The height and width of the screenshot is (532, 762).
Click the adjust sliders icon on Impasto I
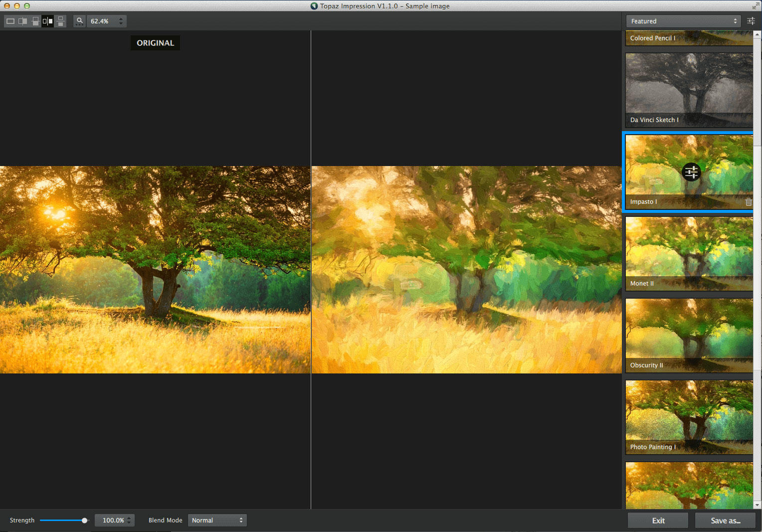(691, 173)
